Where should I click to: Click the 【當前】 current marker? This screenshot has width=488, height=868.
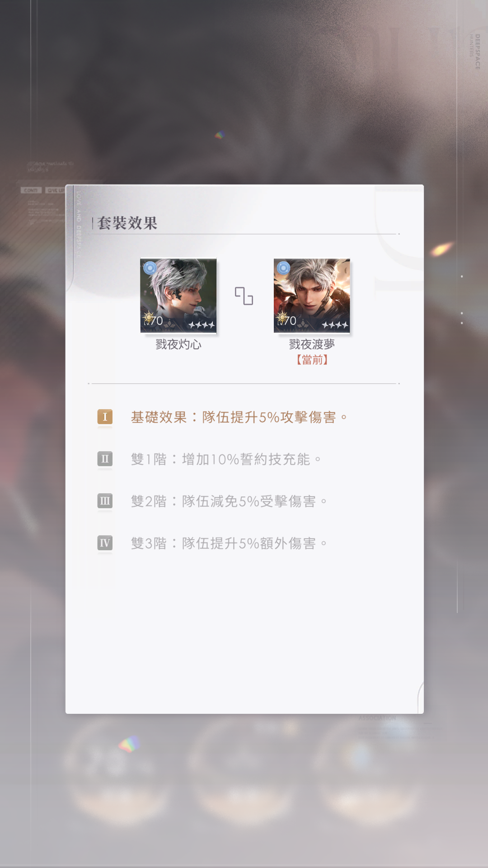point(312,360)
